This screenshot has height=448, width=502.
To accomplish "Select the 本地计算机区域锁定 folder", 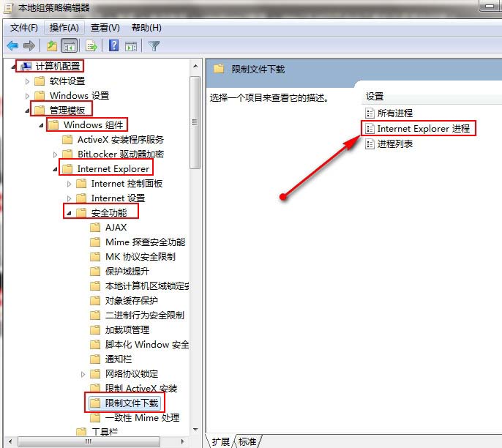I will tap(147, 286).
